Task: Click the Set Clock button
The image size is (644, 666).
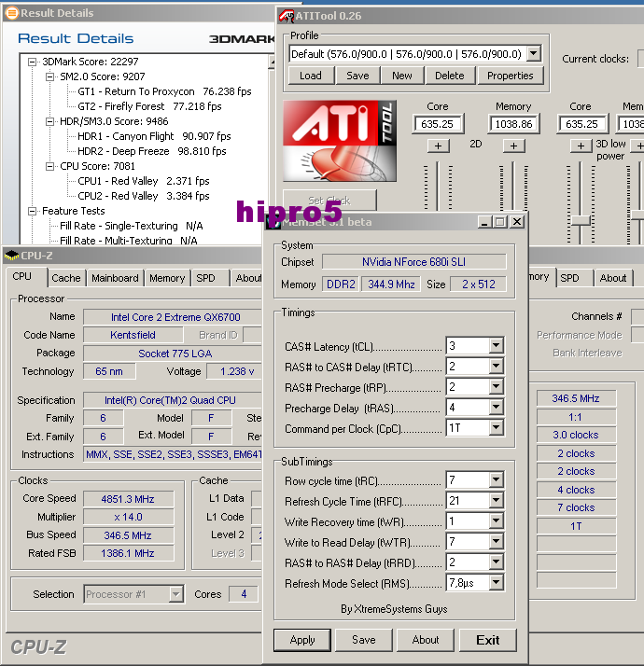Action: coord(329,200)
